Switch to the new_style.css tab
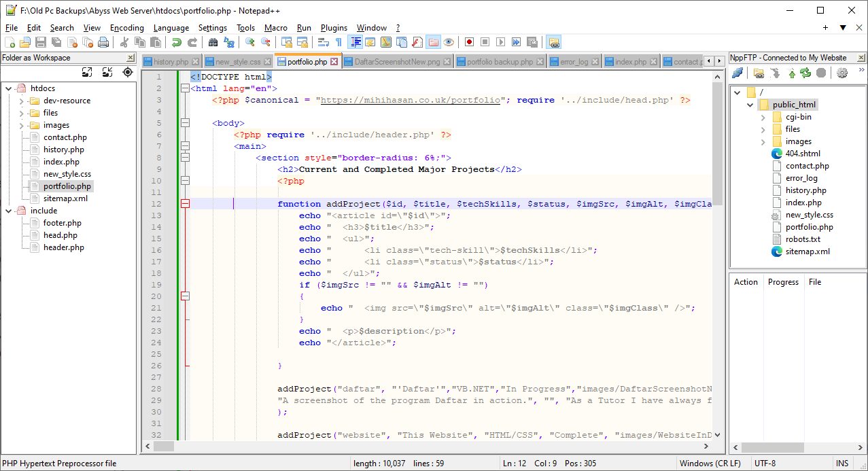 coord(237,62)
